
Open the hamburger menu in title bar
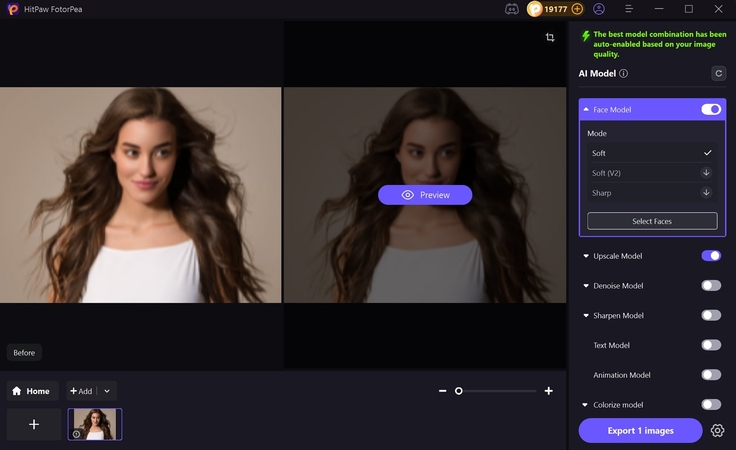tap(627, 9)
